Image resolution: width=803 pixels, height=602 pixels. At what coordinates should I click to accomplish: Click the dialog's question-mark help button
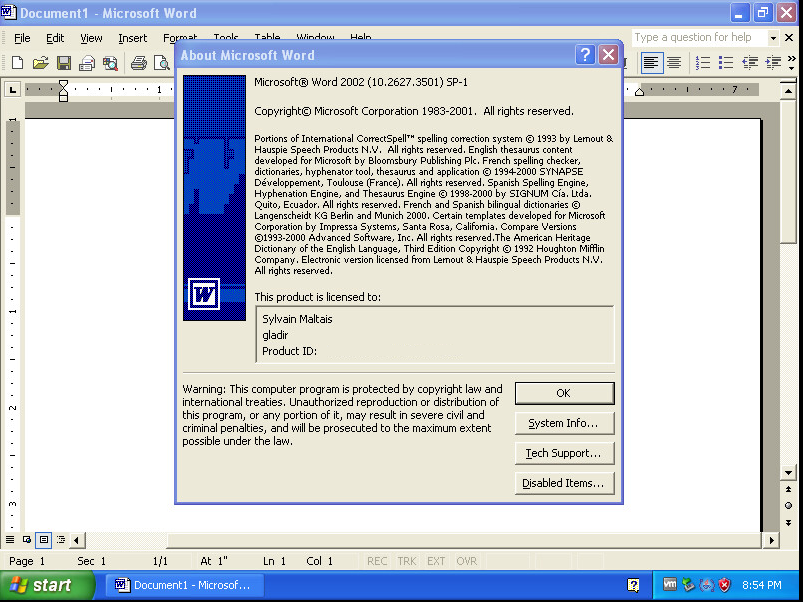coord(585,54)
